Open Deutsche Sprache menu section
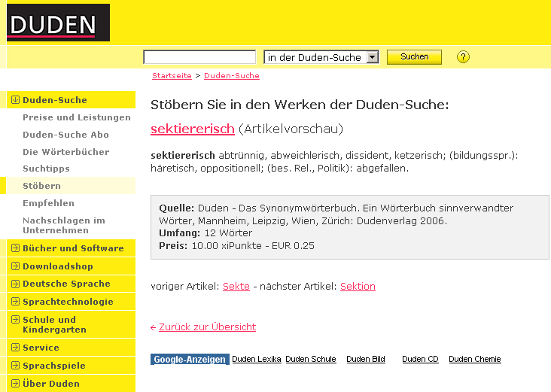This screenshot has height=392, width=551. tap(71, 284)
